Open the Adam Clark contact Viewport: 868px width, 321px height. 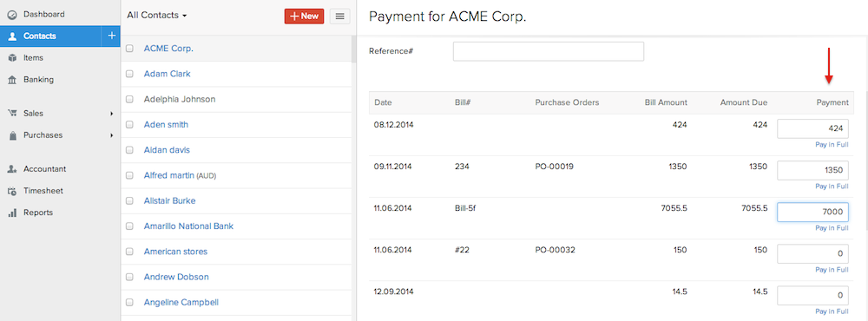tap(168, 74)
